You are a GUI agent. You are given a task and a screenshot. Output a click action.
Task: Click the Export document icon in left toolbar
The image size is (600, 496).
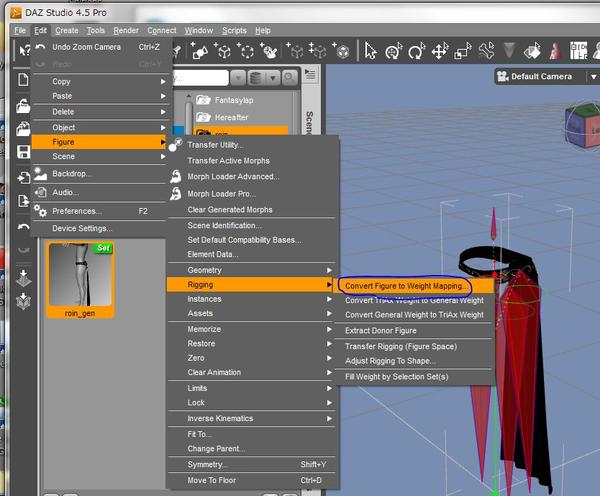23,201
